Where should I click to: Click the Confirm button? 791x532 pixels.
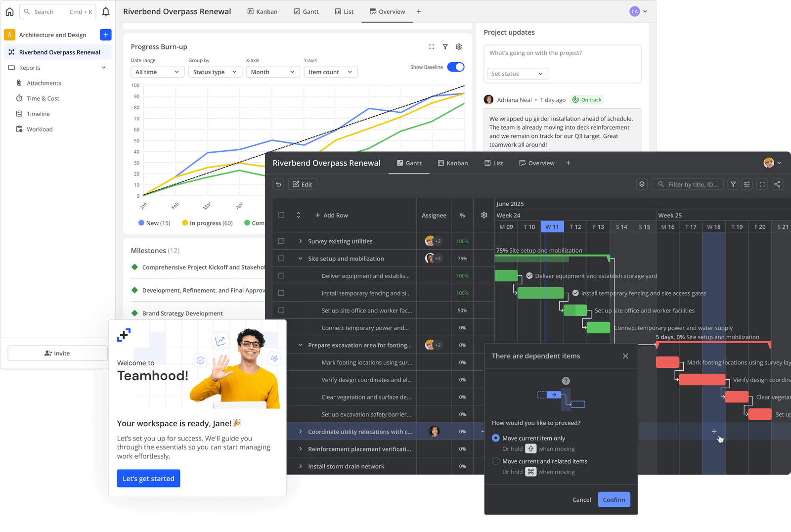tap(614, 499)
